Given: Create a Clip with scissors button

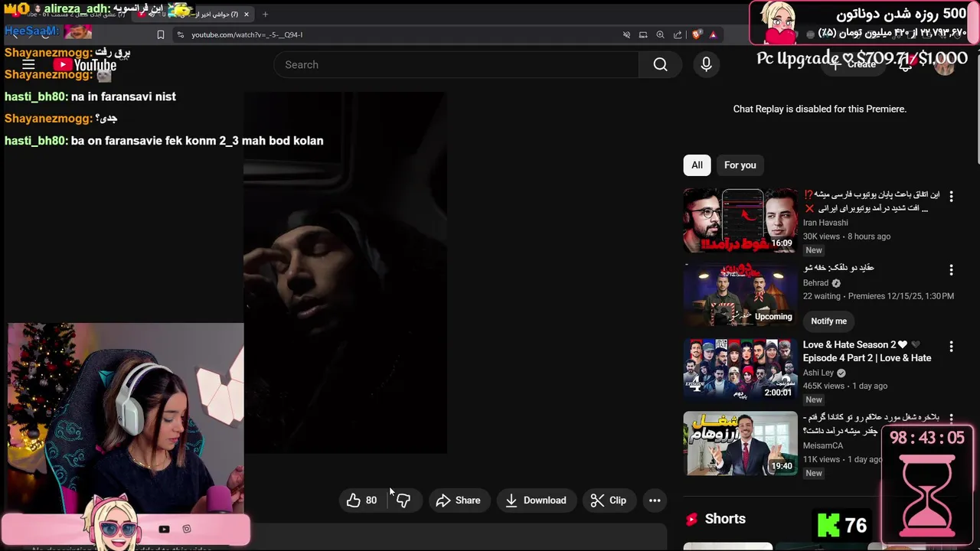Looking at the screenshot, I should pos(609,500).
